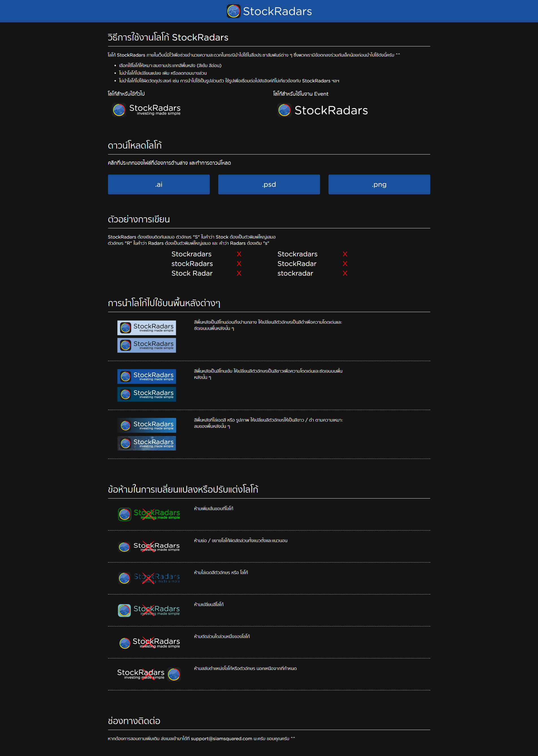The image size is (538, 756).
Task: Click the general-use StockRadars logo with tagline
Action: (146, 110)
